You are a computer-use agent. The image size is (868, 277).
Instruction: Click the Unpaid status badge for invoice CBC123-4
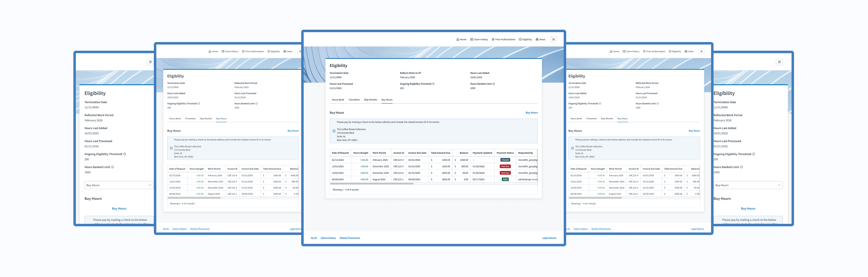(x=505, y=160)
